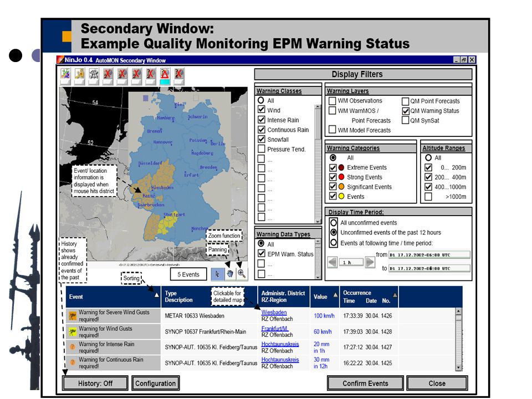Click the '1 h' time step field
Screen dimensions: 532x399
coord(351,262)
